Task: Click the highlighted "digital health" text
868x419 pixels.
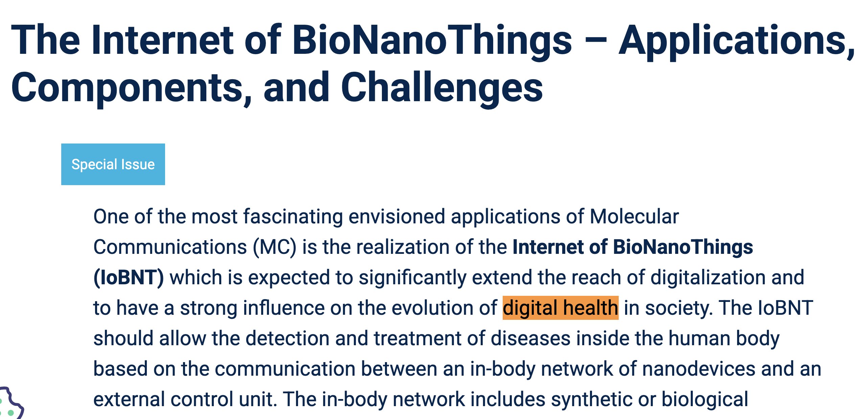Action: pos(560,308)
